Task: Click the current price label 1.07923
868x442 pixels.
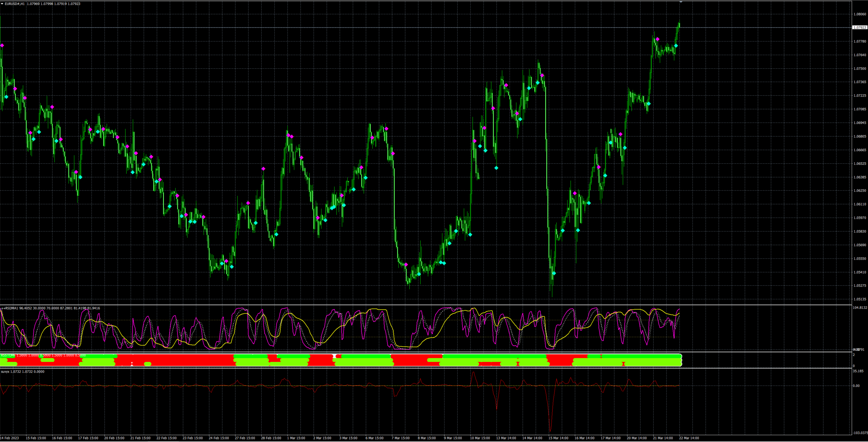Action: coord(859,27)
